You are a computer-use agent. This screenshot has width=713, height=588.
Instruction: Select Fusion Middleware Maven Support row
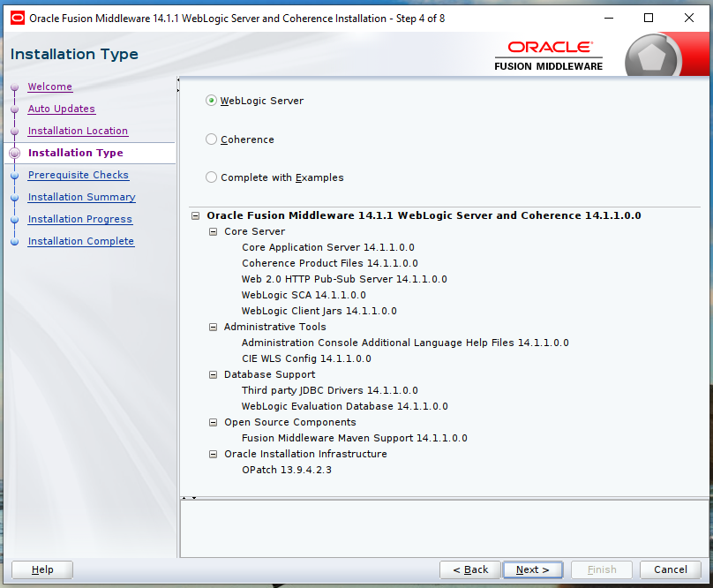point(354,438)
